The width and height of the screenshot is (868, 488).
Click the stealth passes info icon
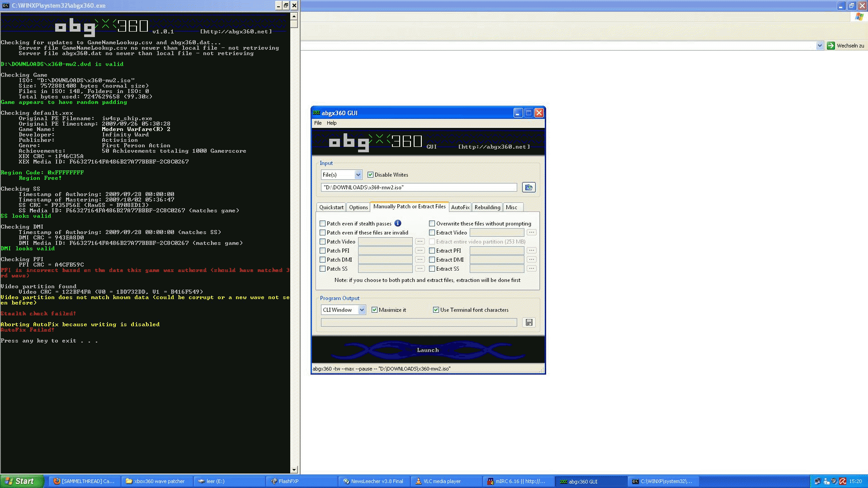click(x=398, y=223)
